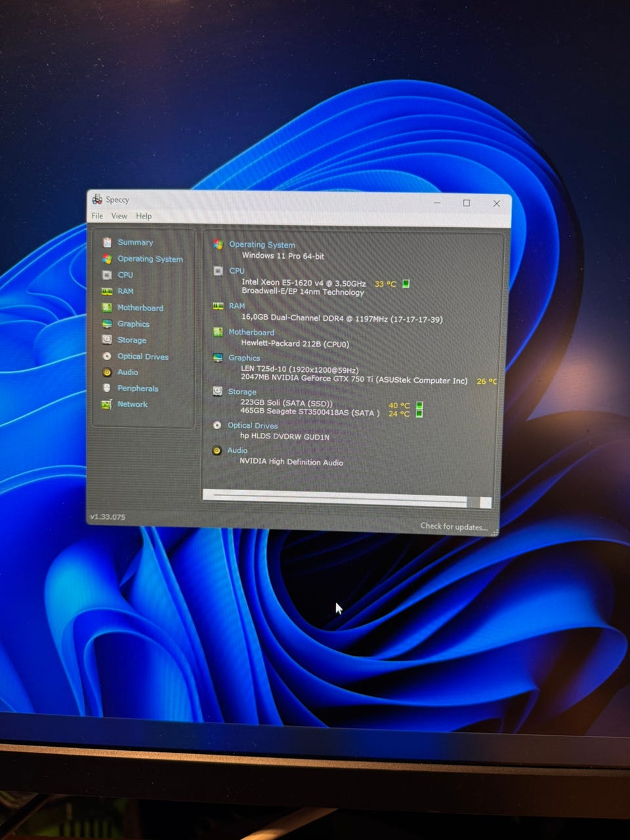Click the hp HLDS DVDRW GUD1N text

tap(285, 436)
